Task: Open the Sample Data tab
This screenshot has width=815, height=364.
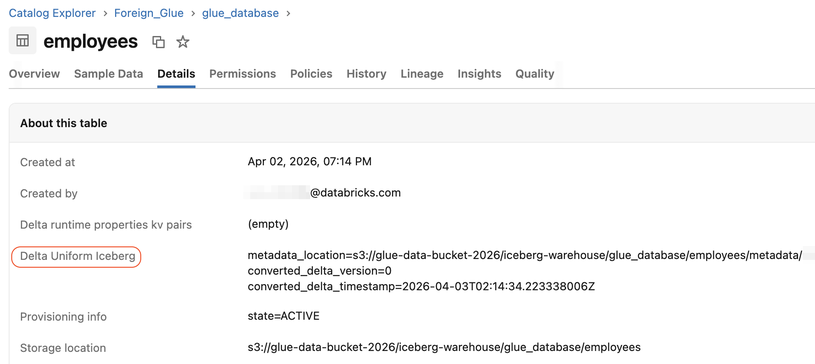Action: [x=109, y=74]
